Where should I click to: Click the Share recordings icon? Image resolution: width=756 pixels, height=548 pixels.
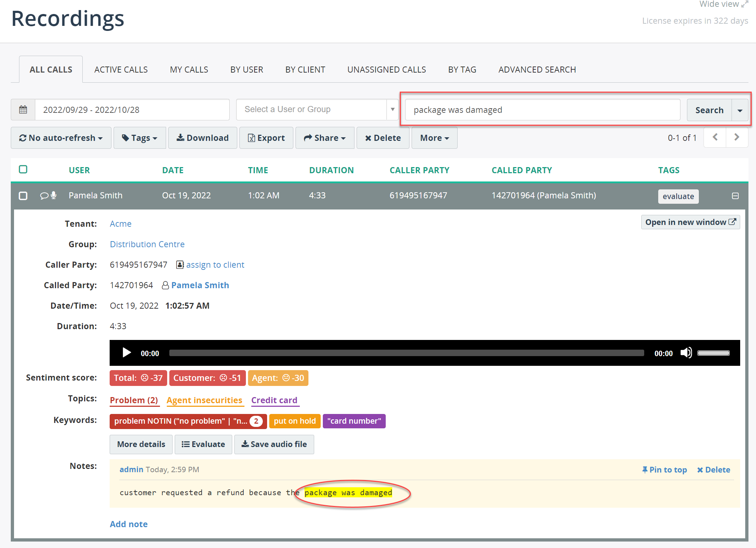pos(325,137)
